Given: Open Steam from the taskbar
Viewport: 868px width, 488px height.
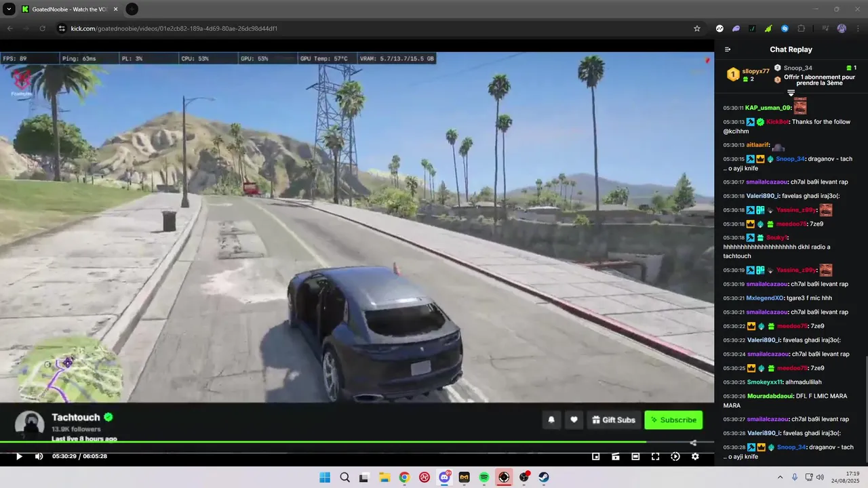Looking at the screenshot, I should [x=544, y=477].
